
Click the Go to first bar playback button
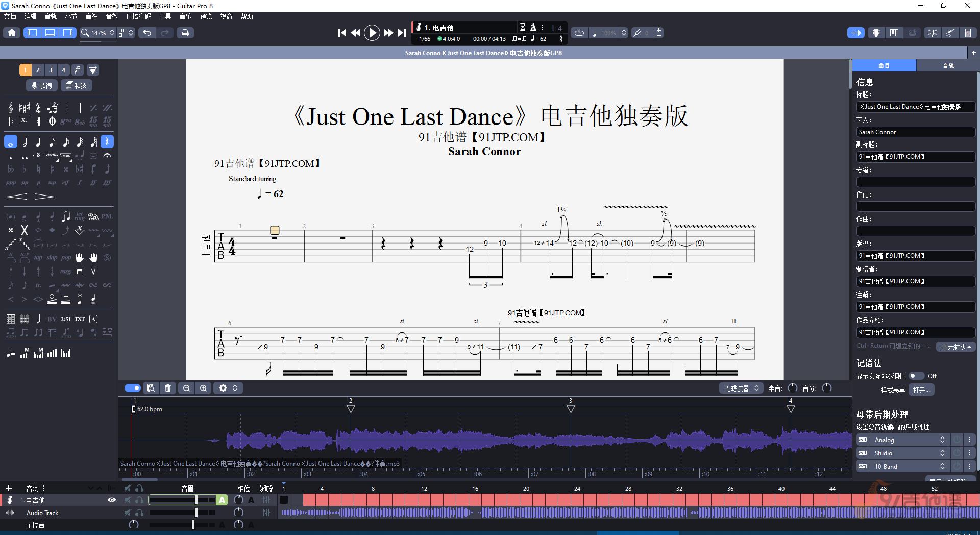pos(342,33)
